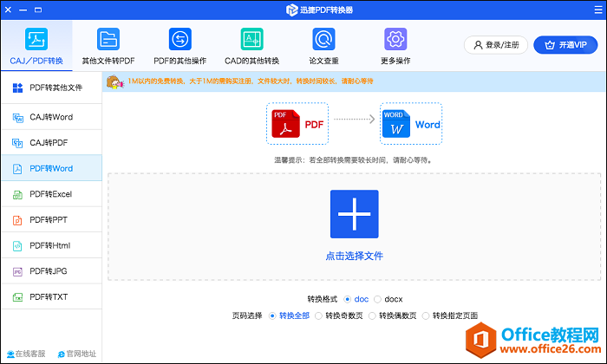Click the CAD的其他转换 icon
The width and height of the screenshot is (607, 364).
coord(251,40)
